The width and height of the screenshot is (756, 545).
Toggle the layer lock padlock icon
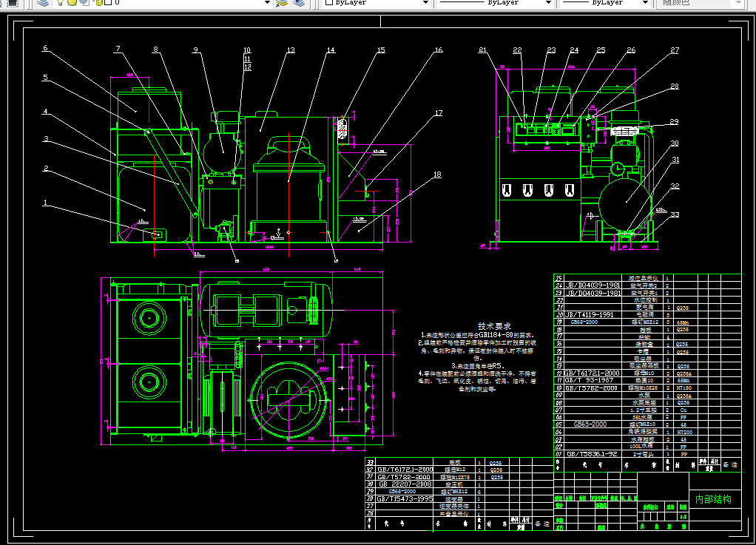98,3
